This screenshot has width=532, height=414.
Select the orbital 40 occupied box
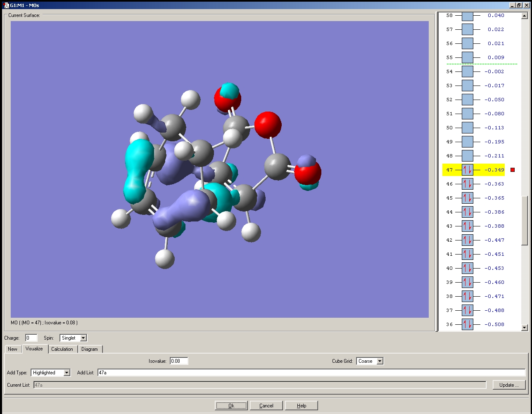click(x=467, y=268)
